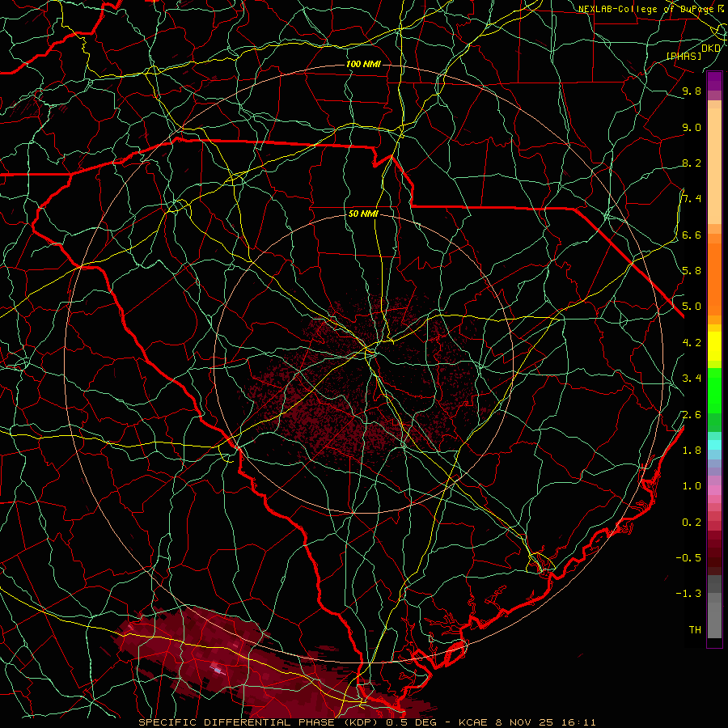
Task: Pick the peach segment of the color scale
Action: point(714,166)
